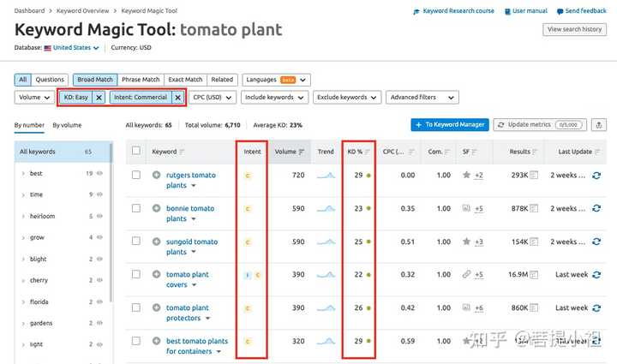Screen dimensions: 617x364
Task: Open rutgers tomato plants keyword link
Action: [191, 180]
